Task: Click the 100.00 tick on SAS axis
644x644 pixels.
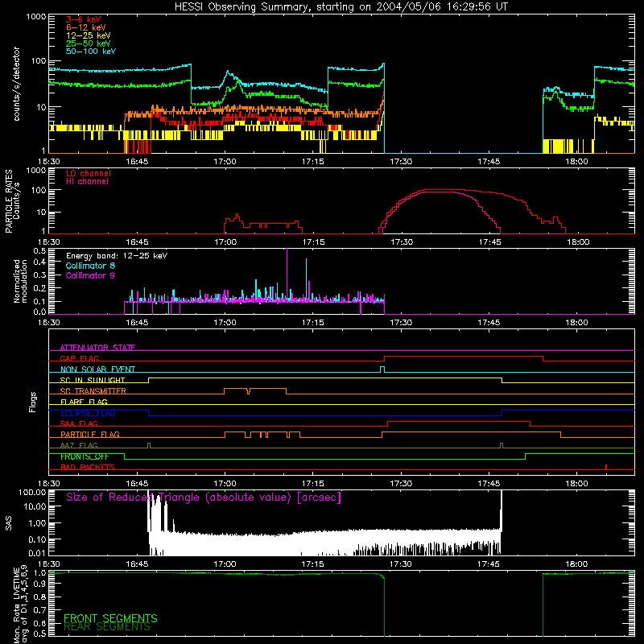Action: click(32, 492)
